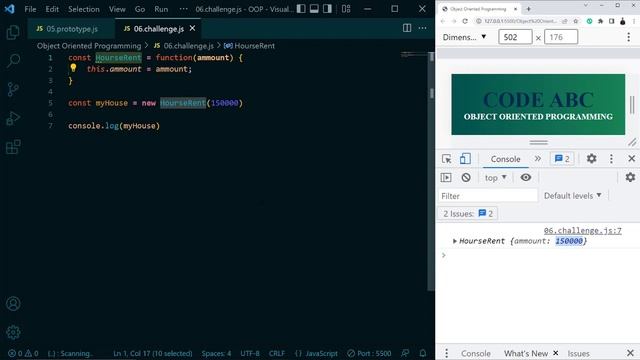640x360 pixels.
Task: Select the Console panel tab
Action: coord(505,159)
